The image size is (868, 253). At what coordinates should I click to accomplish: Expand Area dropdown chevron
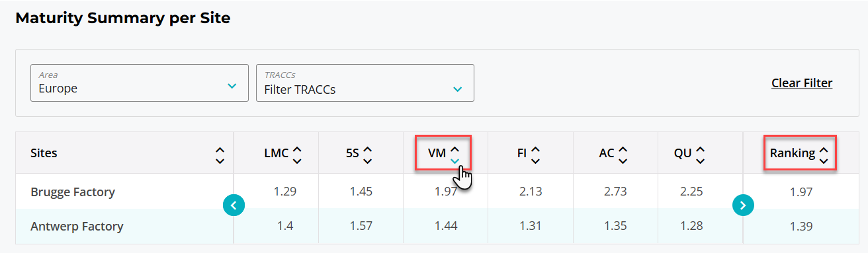[232, 87]
